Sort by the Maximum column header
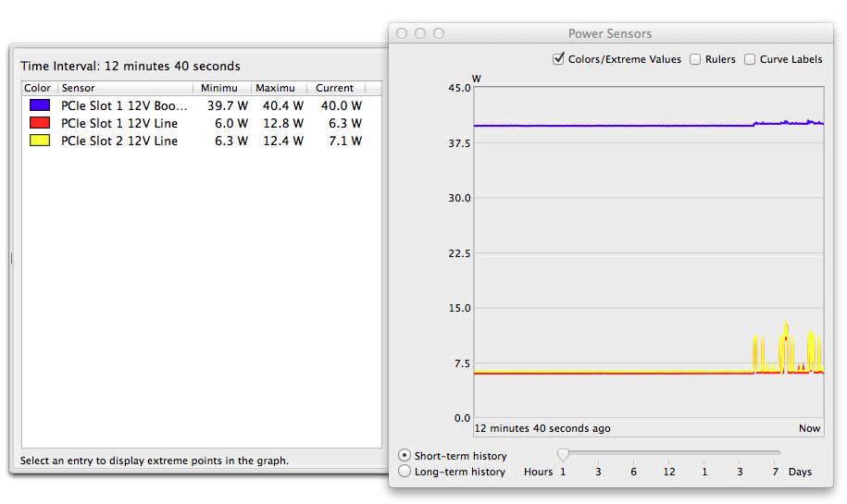The width and height of the screenshot is (847, 504). (280, 88)
